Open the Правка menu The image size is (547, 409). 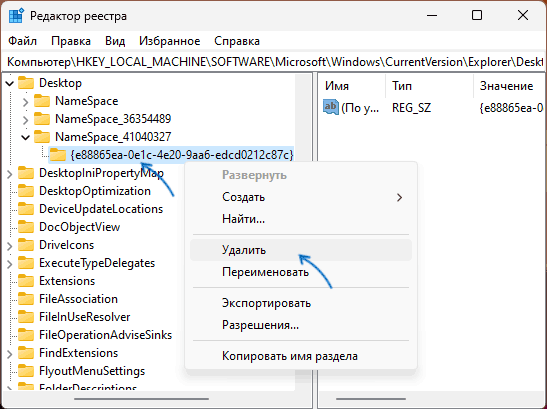(x=71, y=41)
